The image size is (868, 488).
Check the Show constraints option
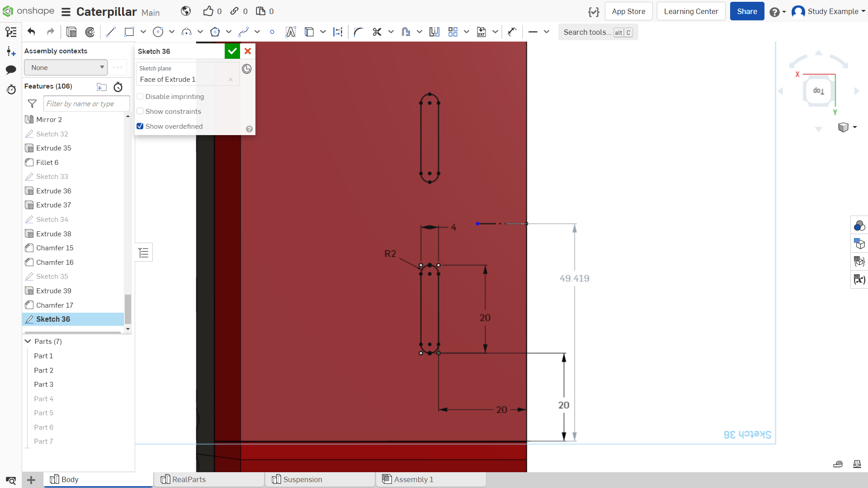coord(140,112)
